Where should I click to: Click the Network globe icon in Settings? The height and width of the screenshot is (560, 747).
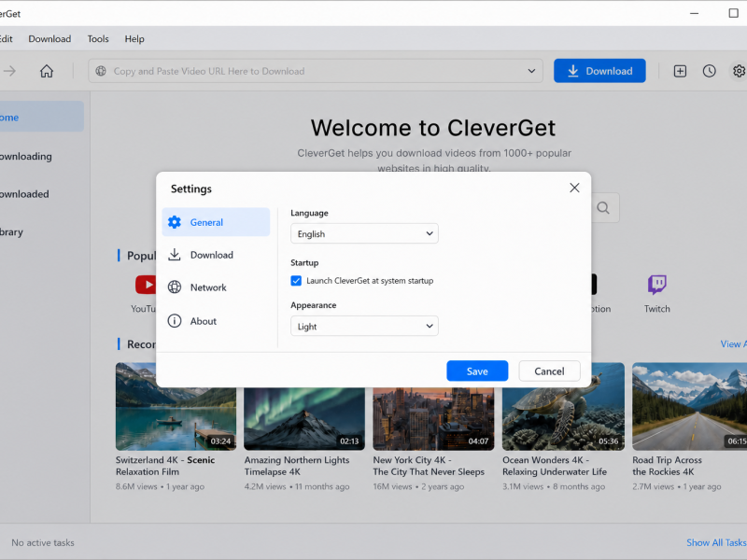pos(175,287)
